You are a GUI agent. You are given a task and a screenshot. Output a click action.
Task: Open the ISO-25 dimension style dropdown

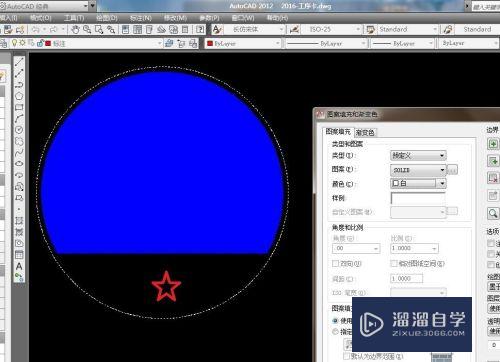(x=331, y=30)
